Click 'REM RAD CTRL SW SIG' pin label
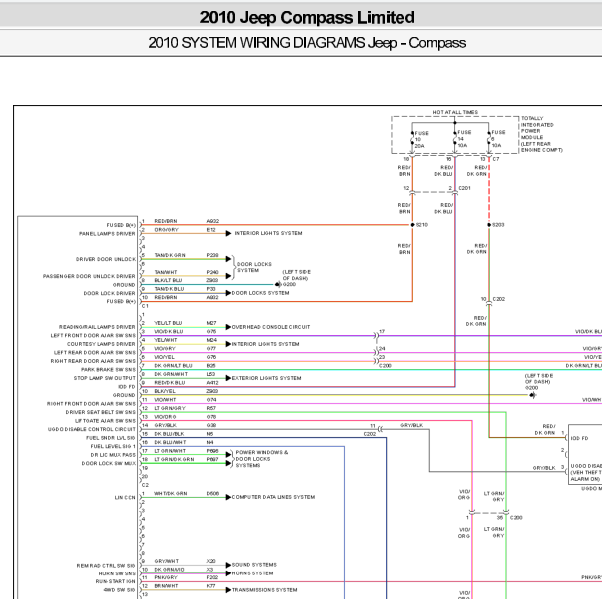 (x=106, y=566)
